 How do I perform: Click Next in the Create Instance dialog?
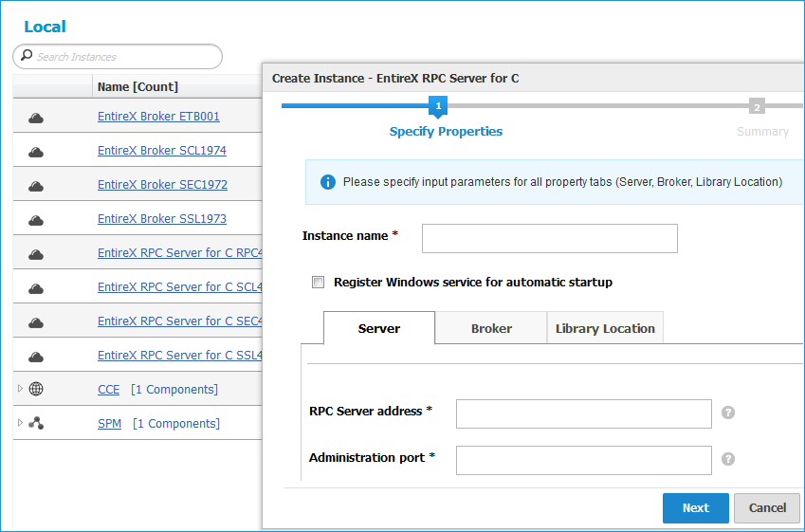click(x=696, y=508)
